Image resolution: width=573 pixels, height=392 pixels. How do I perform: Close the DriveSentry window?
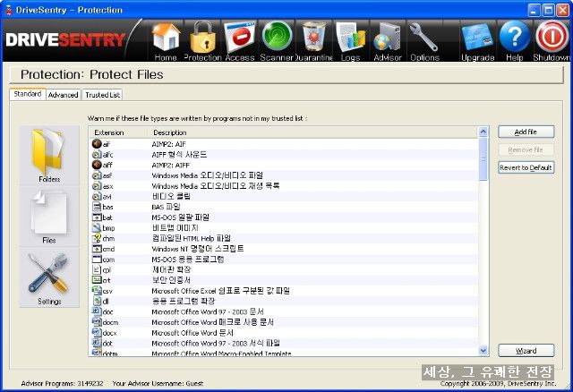(562, 10)
